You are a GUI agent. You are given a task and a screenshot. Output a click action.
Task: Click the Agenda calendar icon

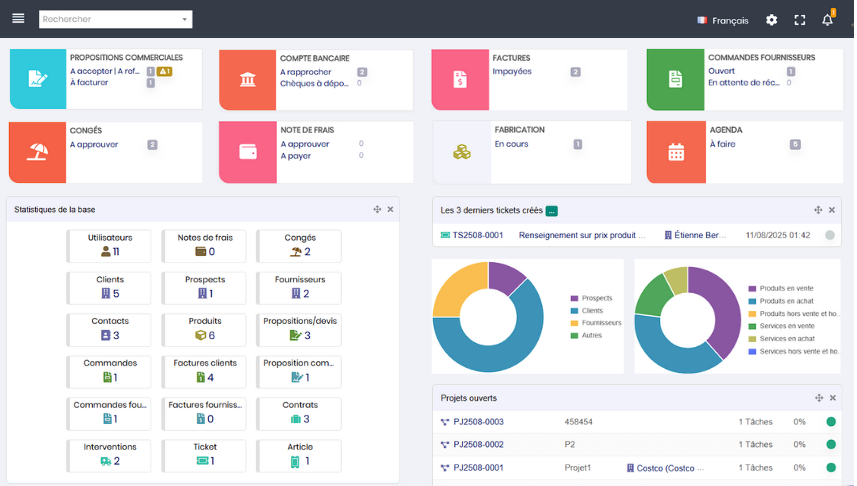(x=676, y=152)
